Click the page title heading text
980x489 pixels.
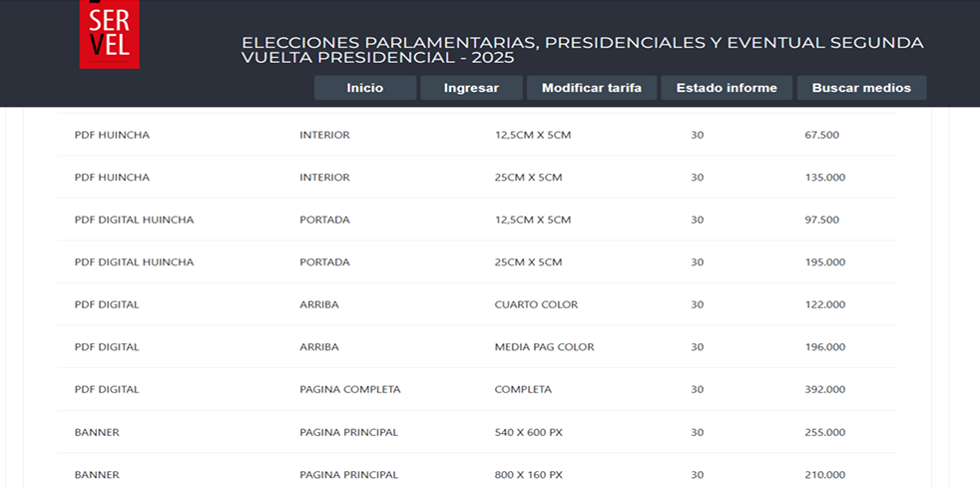point(582,50)
